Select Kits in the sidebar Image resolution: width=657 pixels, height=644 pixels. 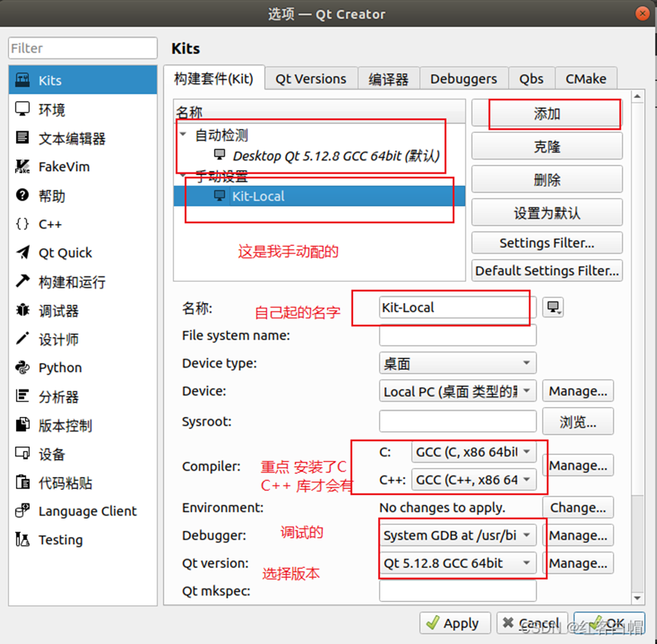[49, 80]
